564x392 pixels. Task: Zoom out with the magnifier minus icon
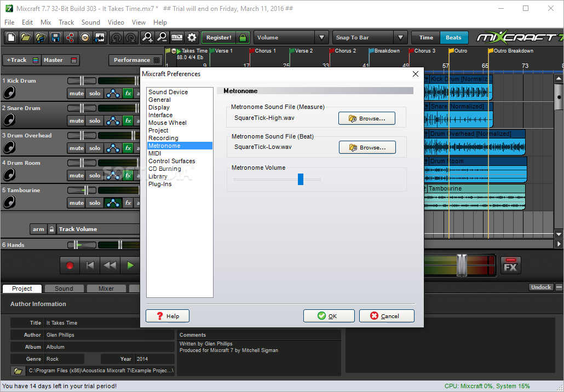click(162, 37)
